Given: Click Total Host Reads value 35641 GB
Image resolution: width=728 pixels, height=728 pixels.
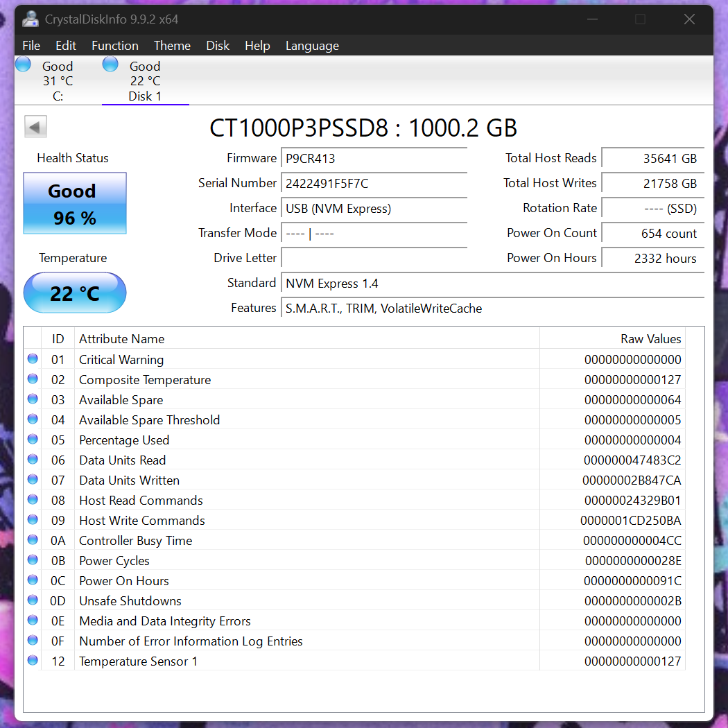Looking at the screenshot, I should click(x=653, y=158).
